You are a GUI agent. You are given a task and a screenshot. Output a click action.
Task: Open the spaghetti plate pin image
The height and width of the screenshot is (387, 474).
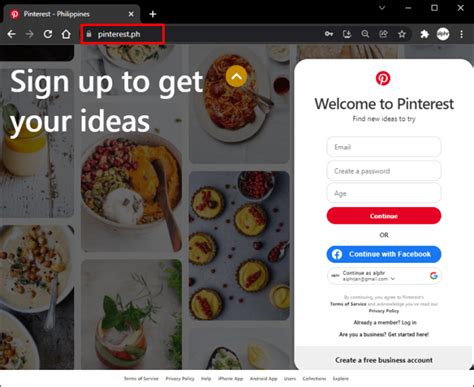coord(239,104)
